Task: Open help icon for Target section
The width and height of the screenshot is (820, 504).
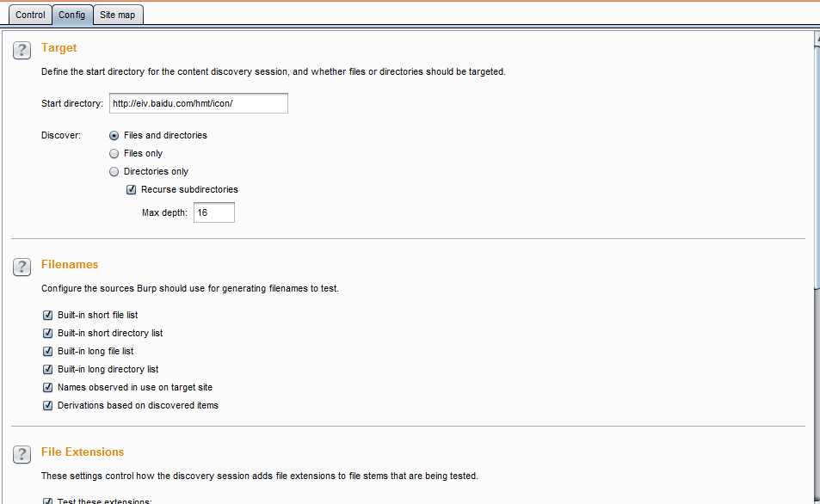Action: tap(22, 50)
